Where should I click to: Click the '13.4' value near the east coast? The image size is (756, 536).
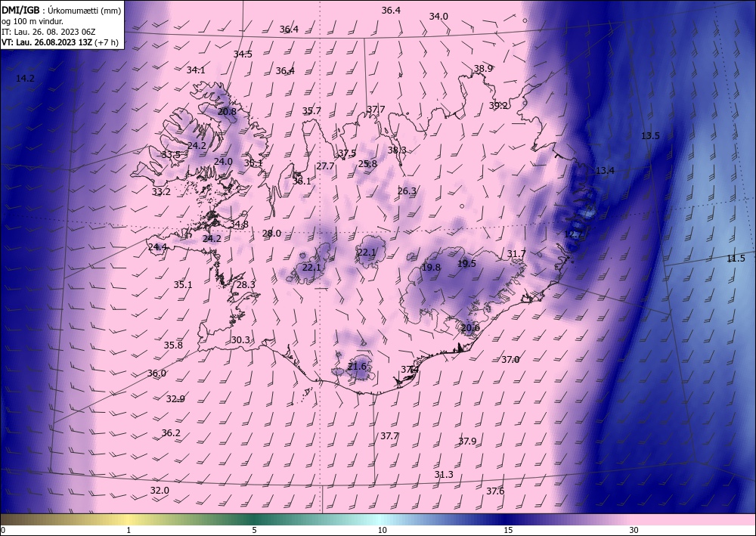(x=605, y=171)
